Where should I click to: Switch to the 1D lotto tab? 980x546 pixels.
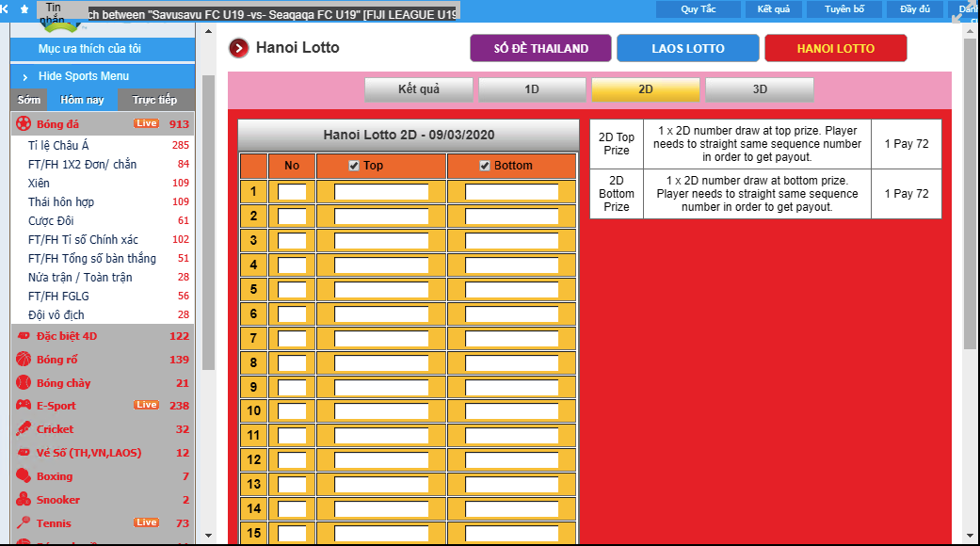tap(531, 89)
